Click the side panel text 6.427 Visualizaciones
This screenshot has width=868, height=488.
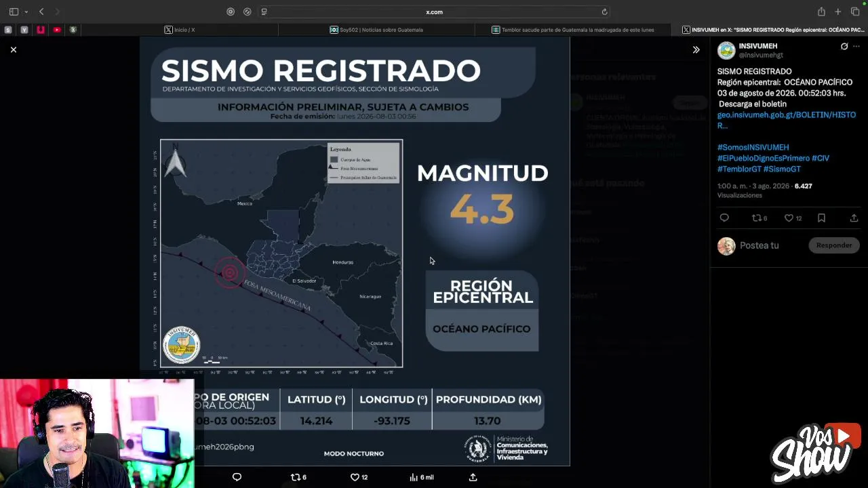(x=765, y=190)
